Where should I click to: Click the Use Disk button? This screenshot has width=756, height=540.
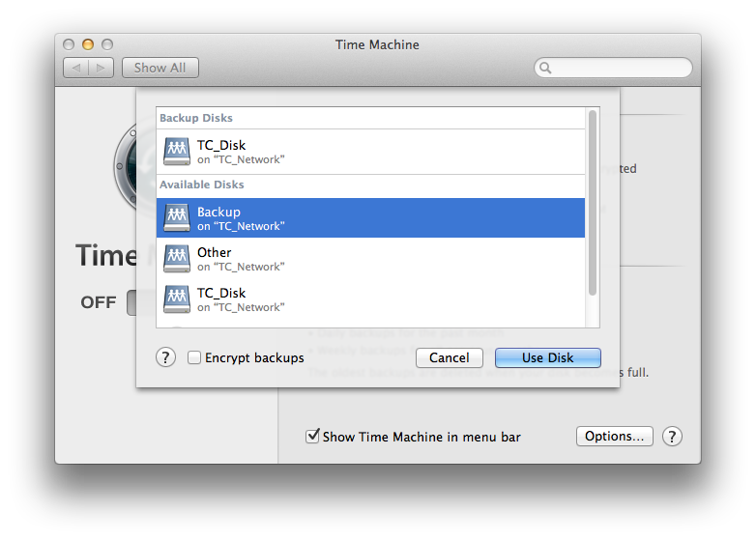point(548,357)
